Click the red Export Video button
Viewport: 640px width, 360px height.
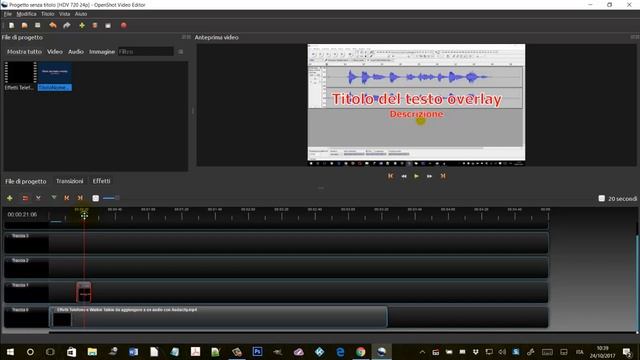[x=124, y=25]
